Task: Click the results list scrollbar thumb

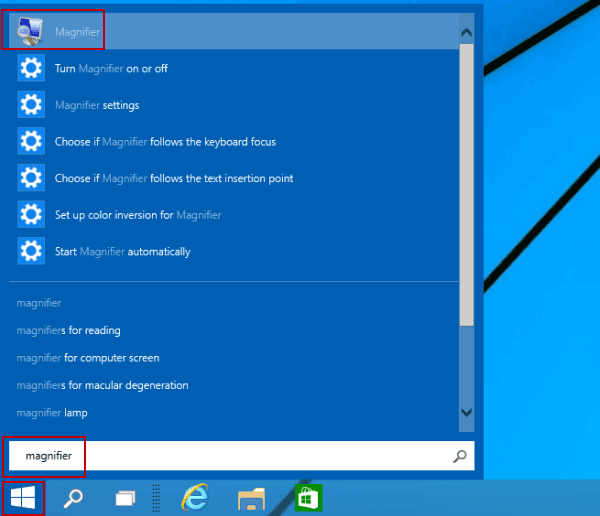Action: coord(466,185)
